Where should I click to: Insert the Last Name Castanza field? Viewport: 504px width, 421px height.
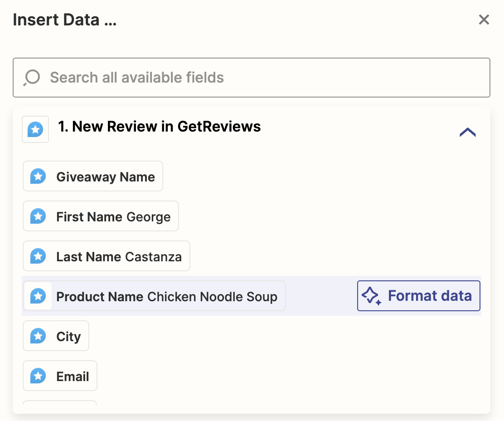(x=106, y=256)
